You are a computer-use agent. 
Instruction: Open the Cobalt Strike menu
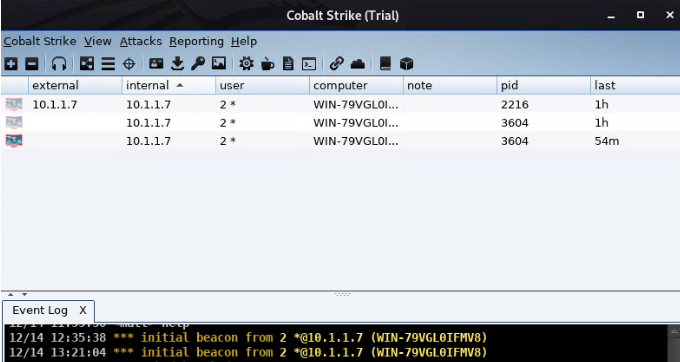pyautogui.click(x=40, y=41)
